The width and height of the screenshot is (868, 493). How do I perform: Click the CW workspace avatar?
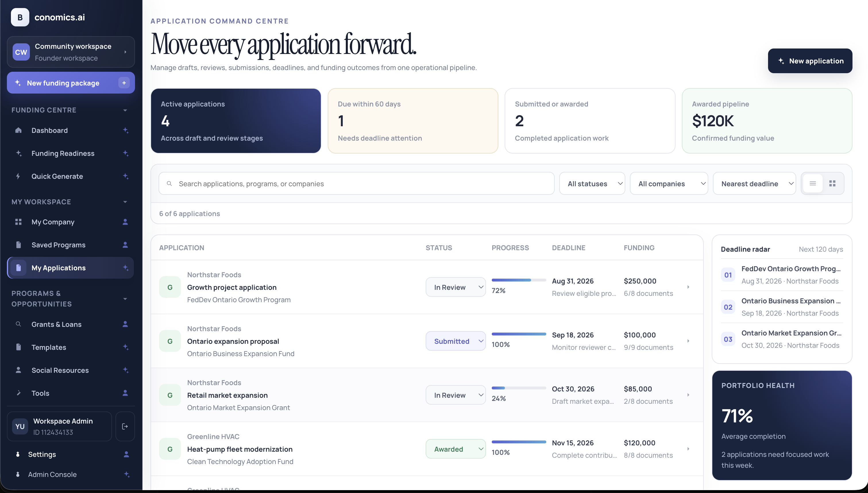pos(21,52)
